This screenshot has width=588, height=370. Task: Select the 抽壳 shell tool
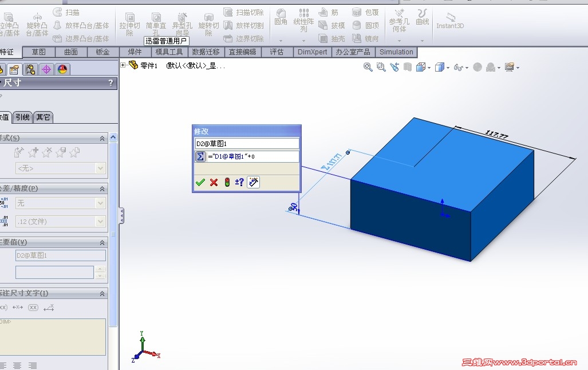tap(332, 38)
